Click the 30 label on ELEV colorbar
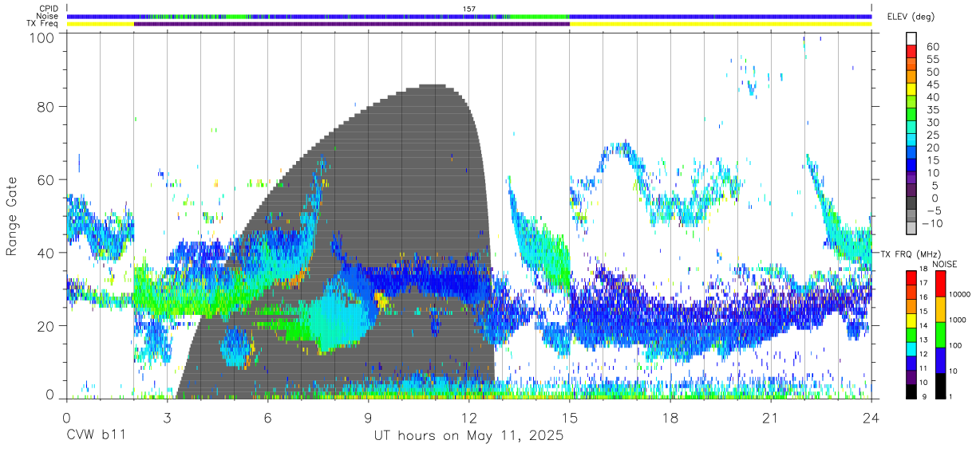The height and width of the screenshot is (452, 980). (x=931, y=122)
